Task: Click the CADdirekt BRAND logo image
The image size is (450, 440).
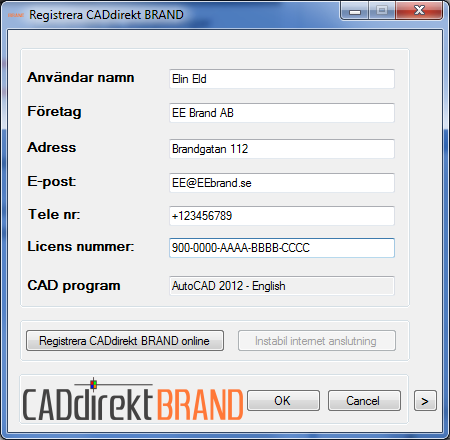Action: [x=133, y=400]
